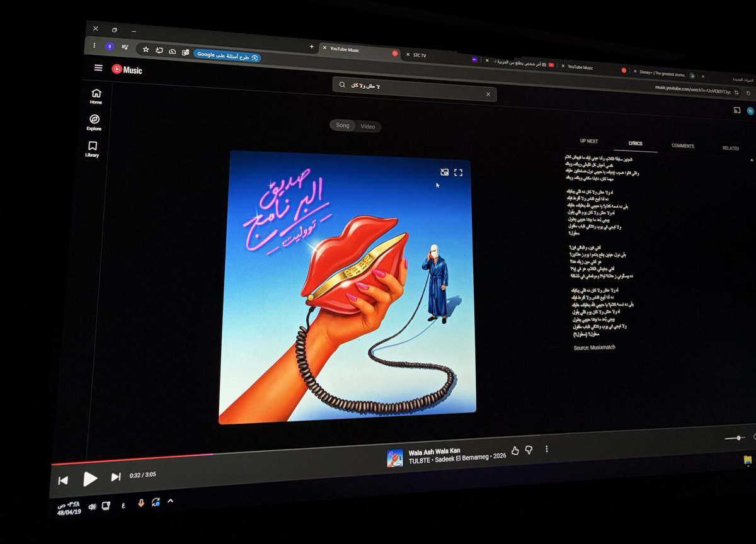Screen dimensions: 756x544
Task: Like the current song
Action: tap(515, 450)
